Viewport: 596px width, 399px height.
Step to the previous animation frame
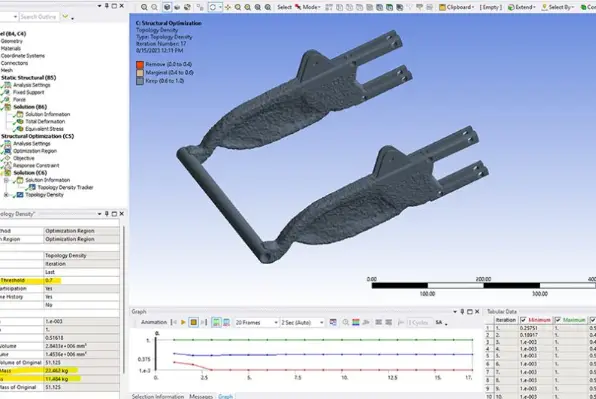pos(174,322)
